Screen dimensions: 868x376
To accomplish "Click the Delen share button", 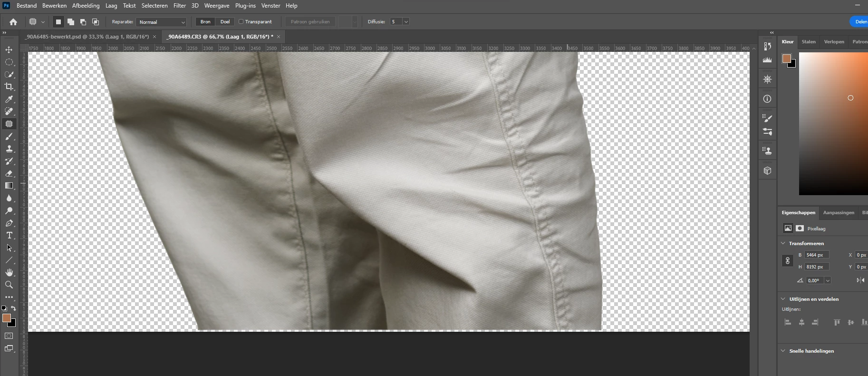I will tap(859, 21).
